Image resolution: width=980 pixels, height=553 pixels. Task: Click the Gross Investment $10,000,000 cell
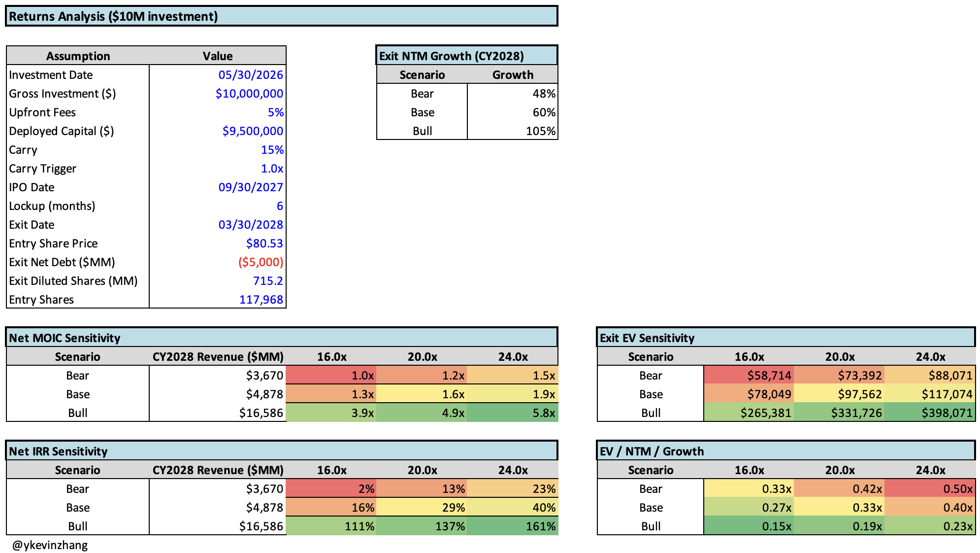[217, 94]
